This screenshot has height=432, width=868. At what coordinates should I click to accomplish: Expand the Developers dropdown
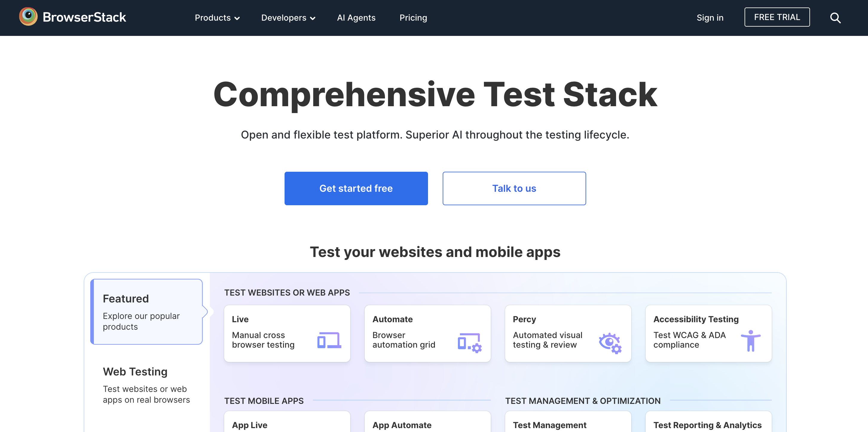(288, 18)
